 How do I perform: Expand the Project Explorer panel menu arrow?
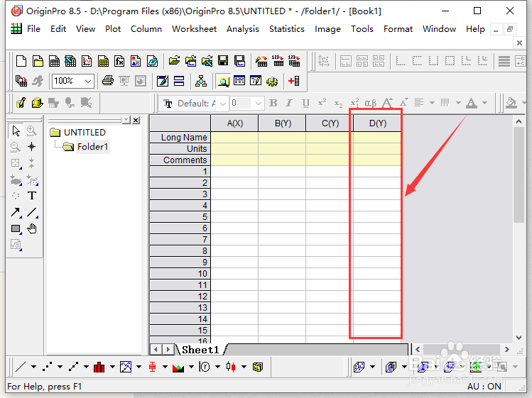click(126, 120)
